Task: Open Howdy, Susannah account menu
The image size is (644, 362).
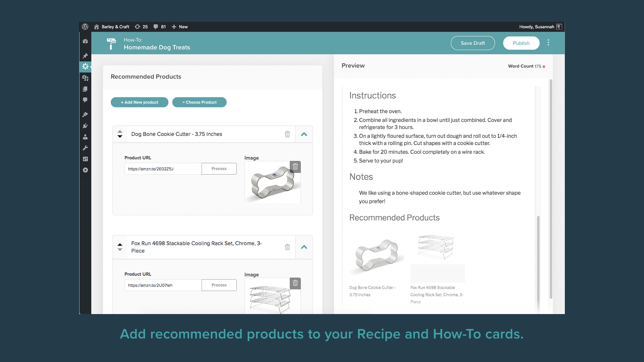Action: [540, 27]
